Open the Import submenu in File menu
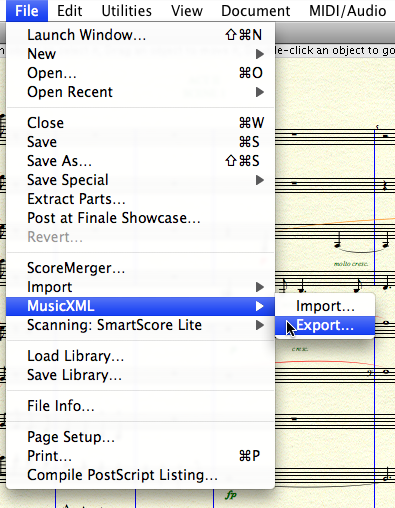 pos(140,287)
